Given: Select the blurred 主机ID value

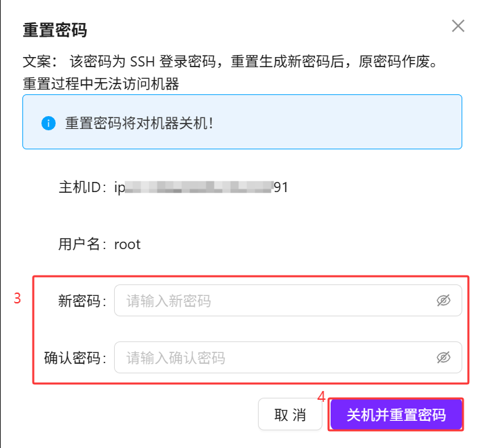Looking at the screenshot, I should click(x=201, y=187).
